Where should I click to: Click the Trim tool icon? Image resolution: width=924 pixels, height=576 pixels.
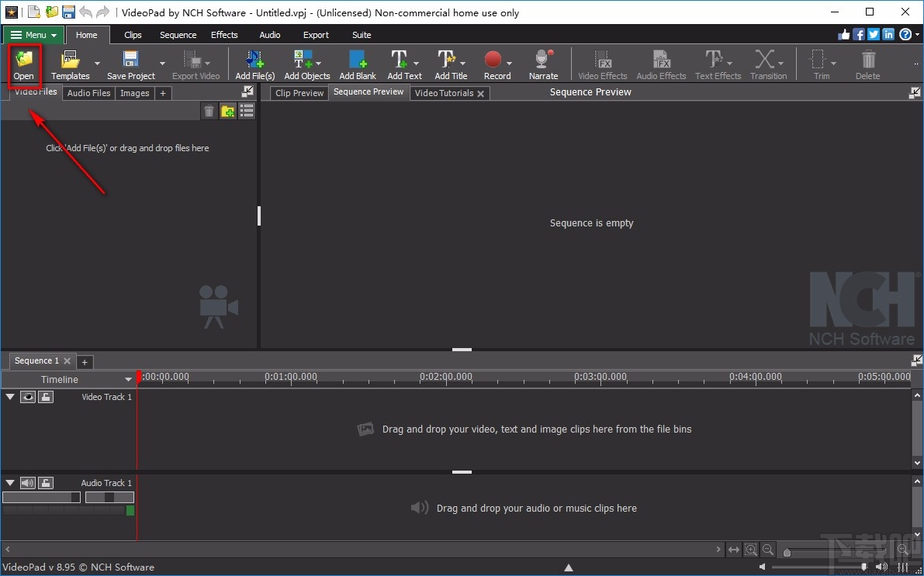pos(818,60)
